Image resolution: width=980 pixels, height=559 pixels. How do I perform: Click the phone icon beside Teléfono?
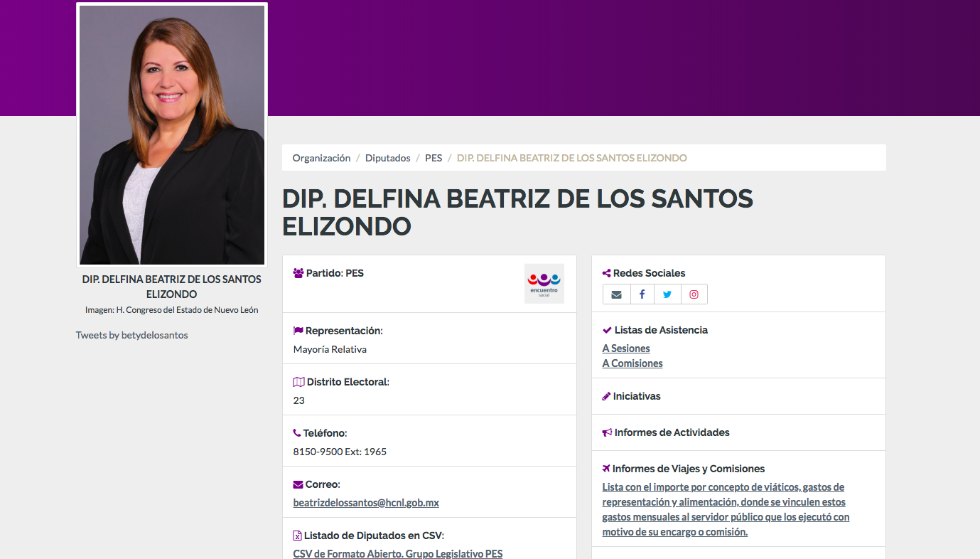click(x=296, y=432)
